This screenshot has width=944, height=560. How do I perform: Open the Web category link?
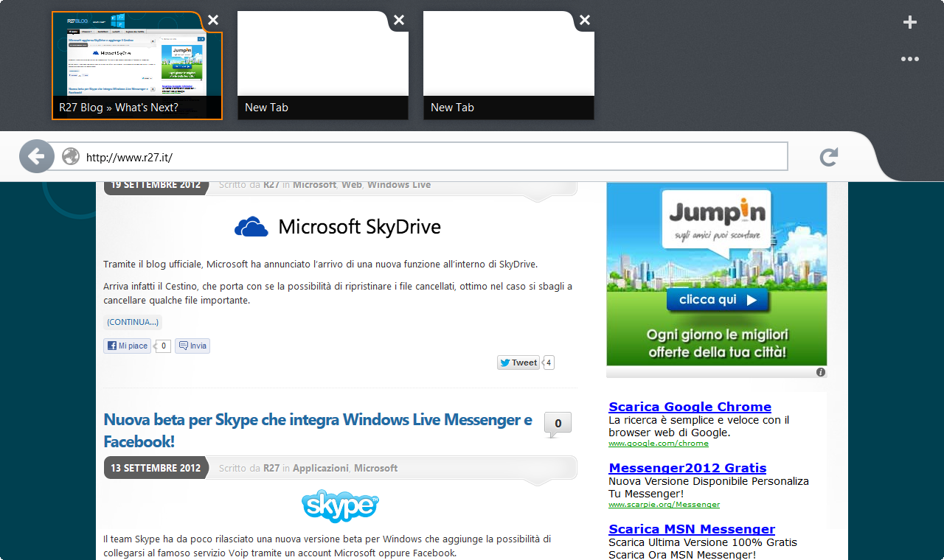(x=352, y=185)
